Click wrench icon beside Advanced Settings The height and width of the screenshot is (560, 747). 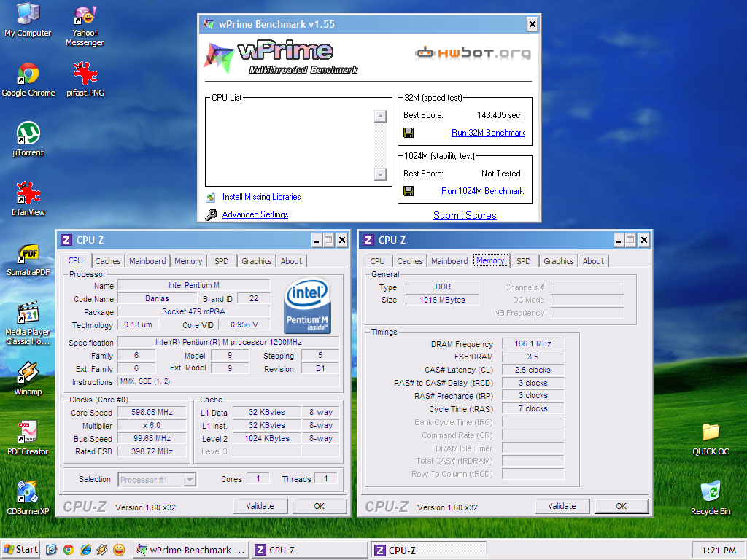211,215
